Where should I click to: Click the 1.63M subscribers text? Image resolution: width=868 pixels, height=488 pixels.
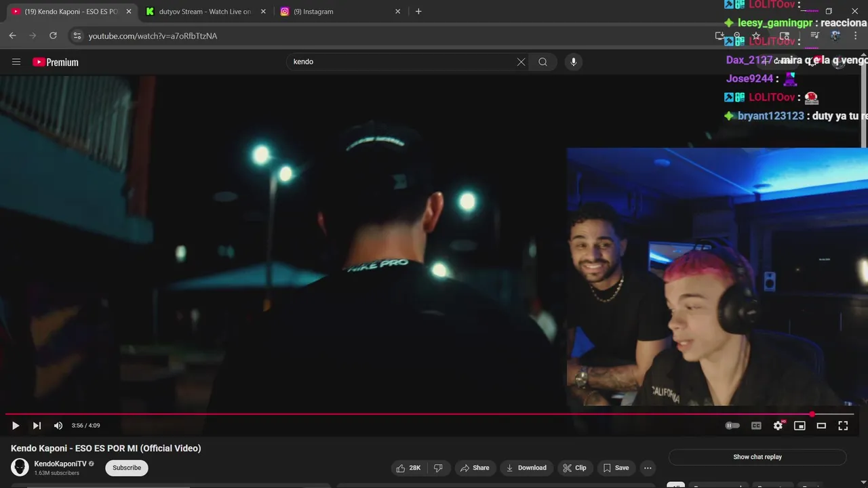(56, 473)
